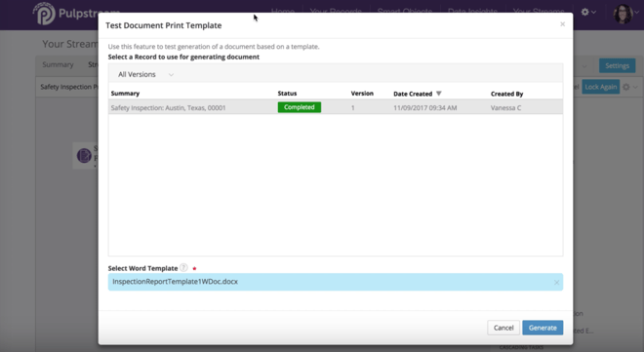The image size is (644, 352).
Task: Click the Pulpstream logo icon
Action: pos(44,13)
